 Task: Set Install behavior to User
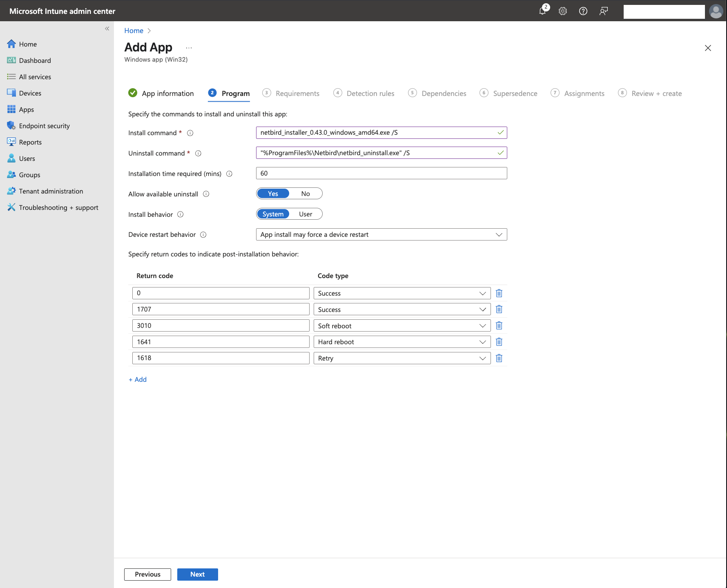[x=306, y=214]
